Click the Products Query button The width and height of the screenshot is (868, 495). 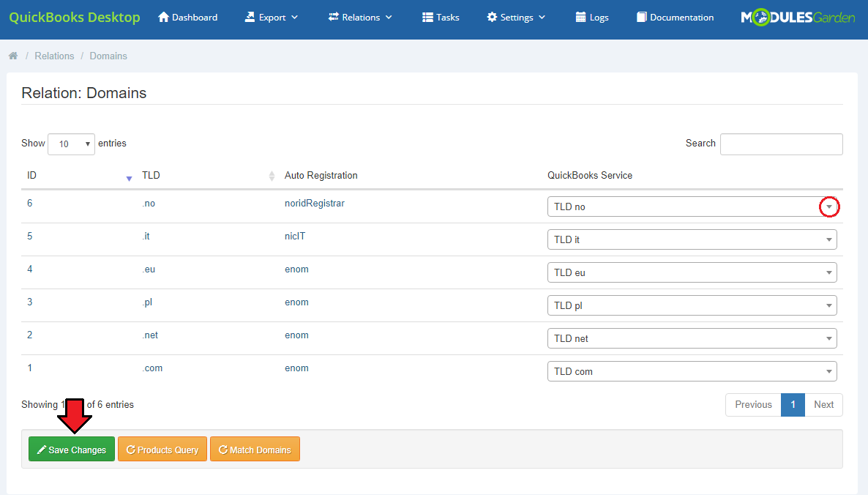pos(162,450)
